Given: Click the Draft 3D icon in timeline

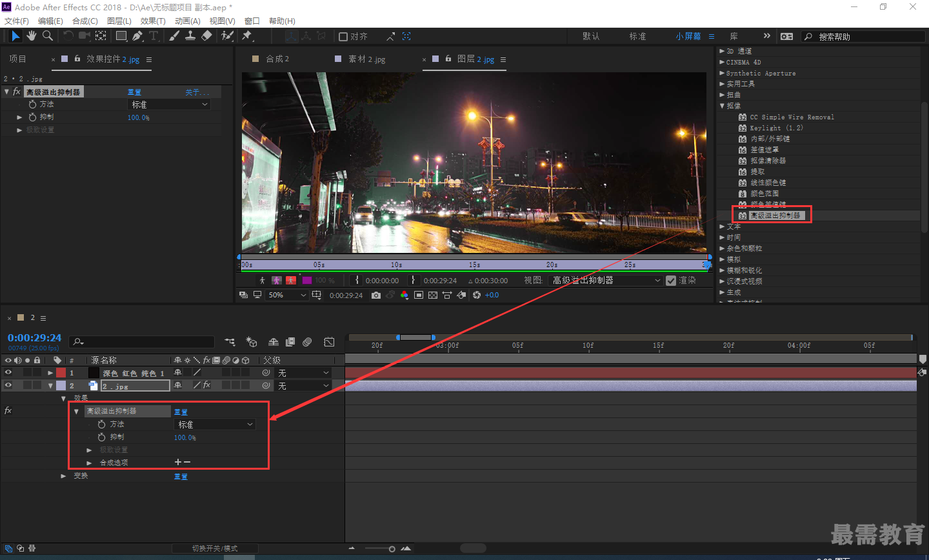Looking at the screenshot, I should point(252,342).
